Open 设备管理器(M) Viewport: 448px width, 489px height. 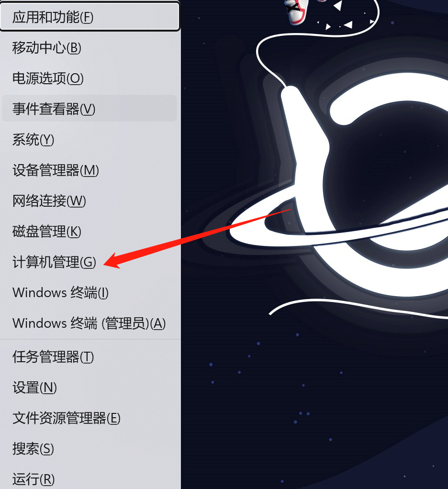[90, 170]
